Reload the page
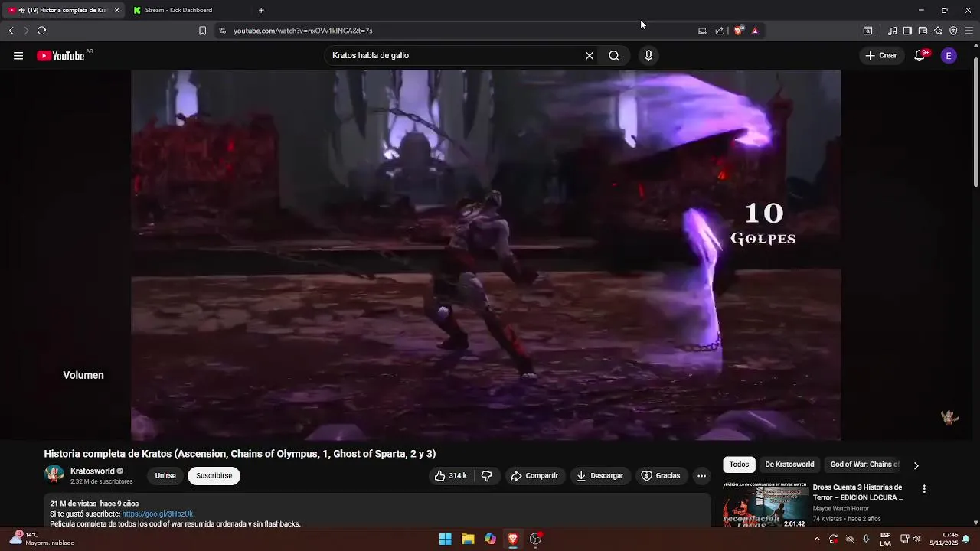 pyautogui.click(x=41, y=31)
